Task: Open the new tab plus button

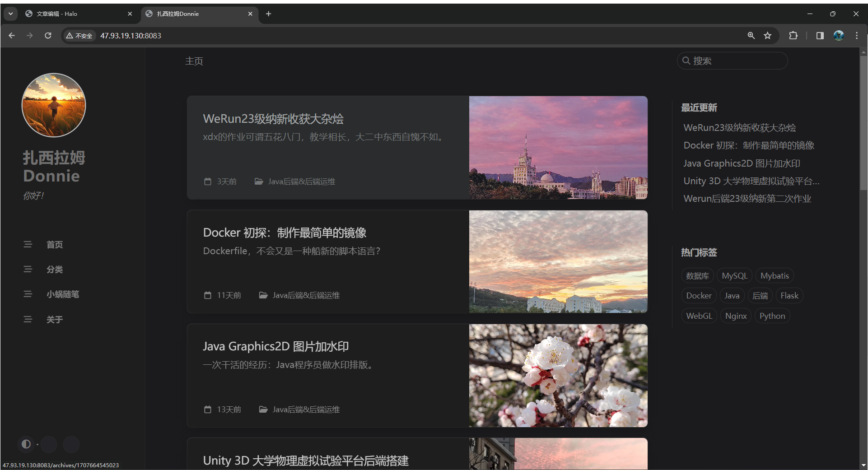Action: tap(269, 14)
